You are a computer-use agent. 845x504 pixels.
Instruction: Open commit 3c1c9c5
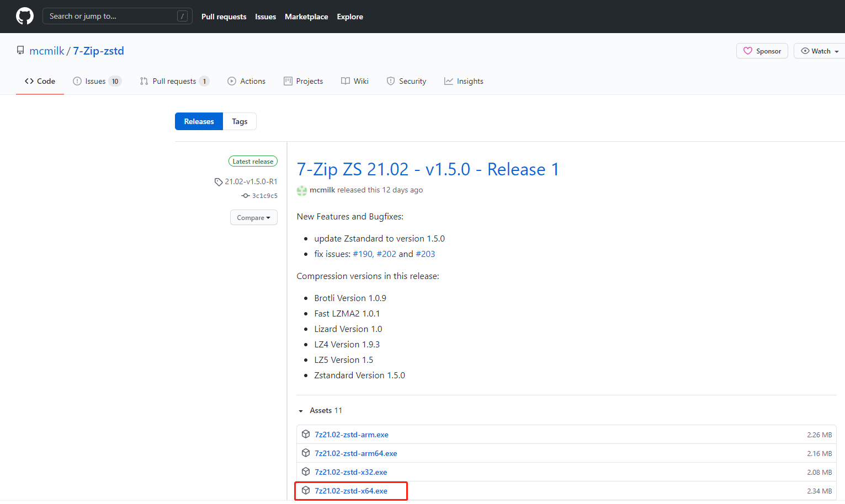click(x=265, y=196)
